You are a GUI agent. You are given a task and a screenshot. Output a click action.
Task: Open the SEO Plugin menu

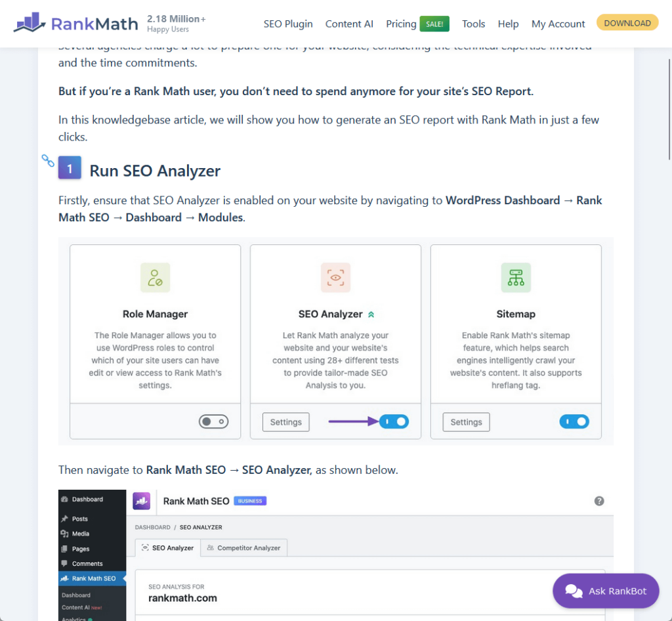pos(288,24)
